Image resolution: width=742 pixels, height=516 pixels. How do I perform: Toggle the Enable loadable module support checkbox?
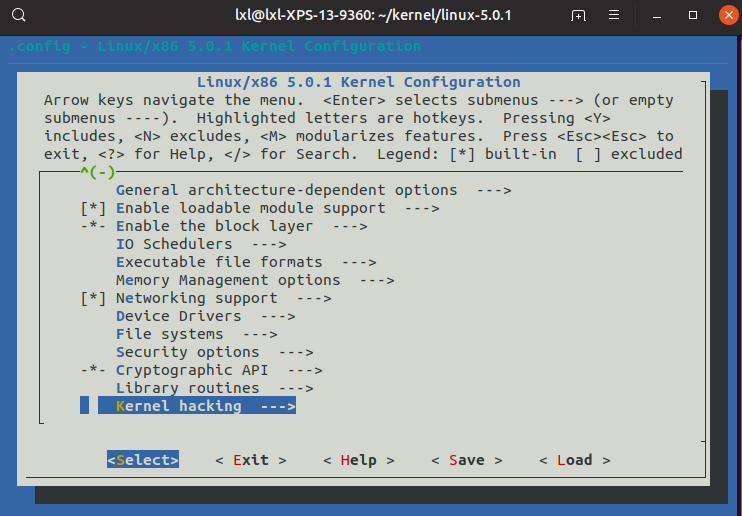(93, 208)
